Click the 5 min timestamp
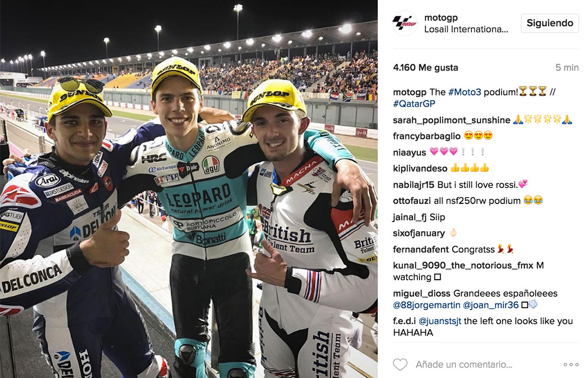Screen dimensions: 588x378 pos(567,67)
